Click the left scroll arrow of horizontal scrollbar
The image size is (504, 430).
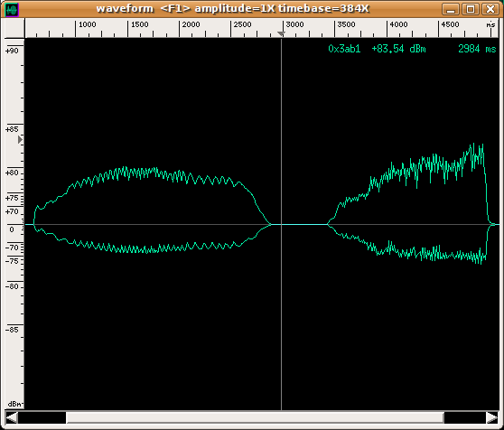pyautogui.click(x=12, y=417)
